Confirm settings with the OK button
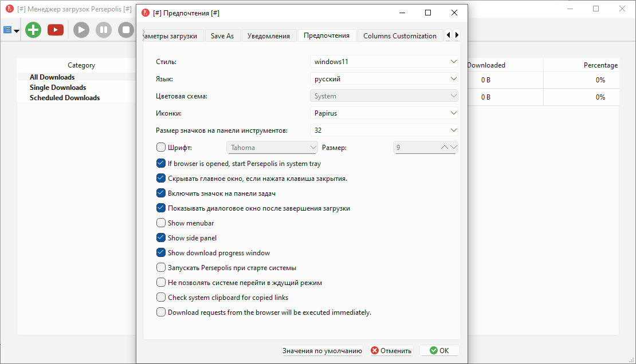 [x=439, y=351]
